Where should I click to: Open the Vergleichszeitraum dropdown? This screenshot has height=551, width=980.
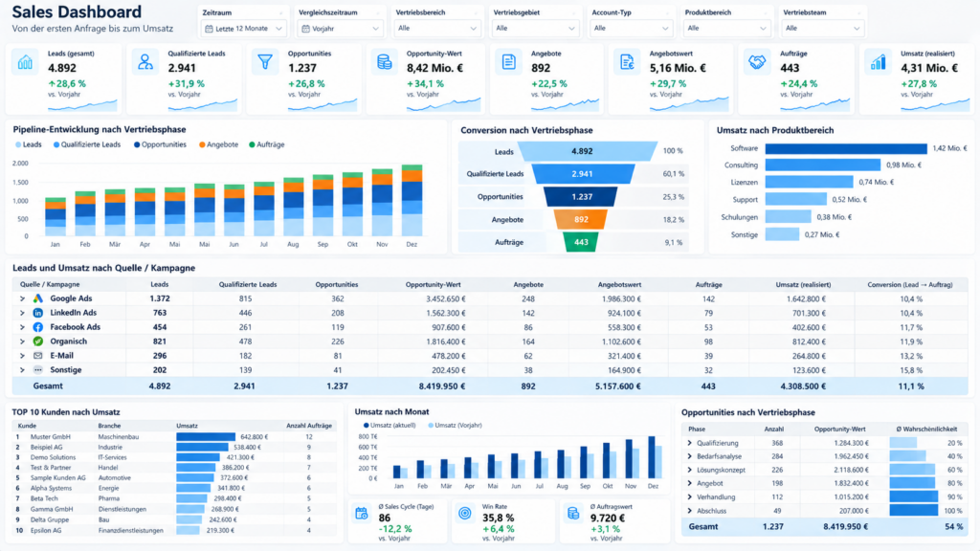[x=341, y=29]
